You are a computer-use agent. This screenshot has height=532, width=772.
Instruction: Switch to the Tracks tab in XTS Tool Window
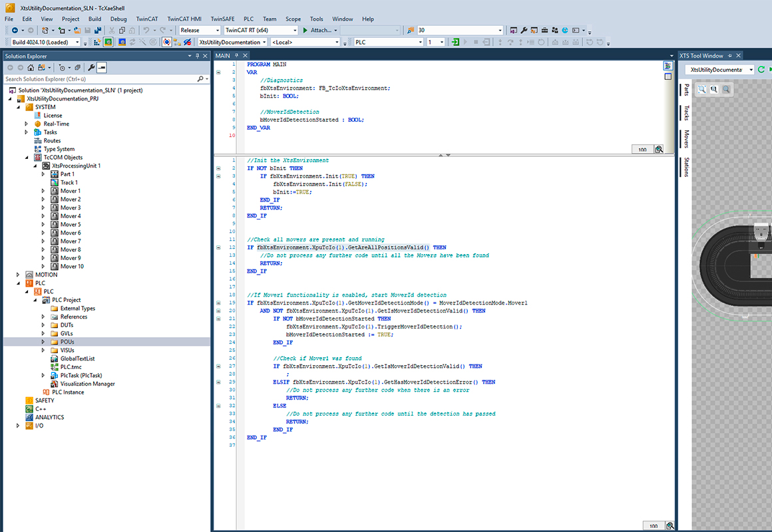point(685,113)
